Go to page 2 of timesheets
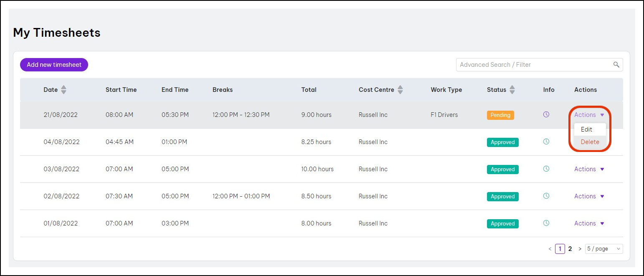Screen dimensions: 644x276 pos(570,249)
